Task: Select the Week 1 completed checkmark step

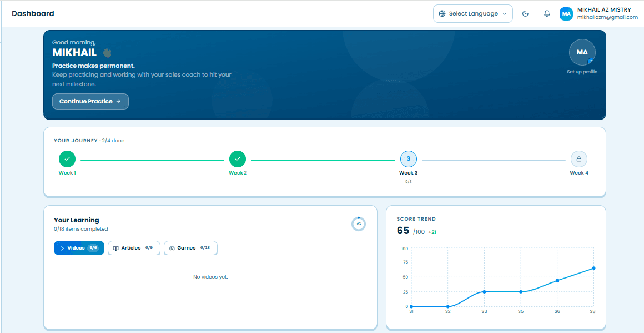Action: coord(67,158)
